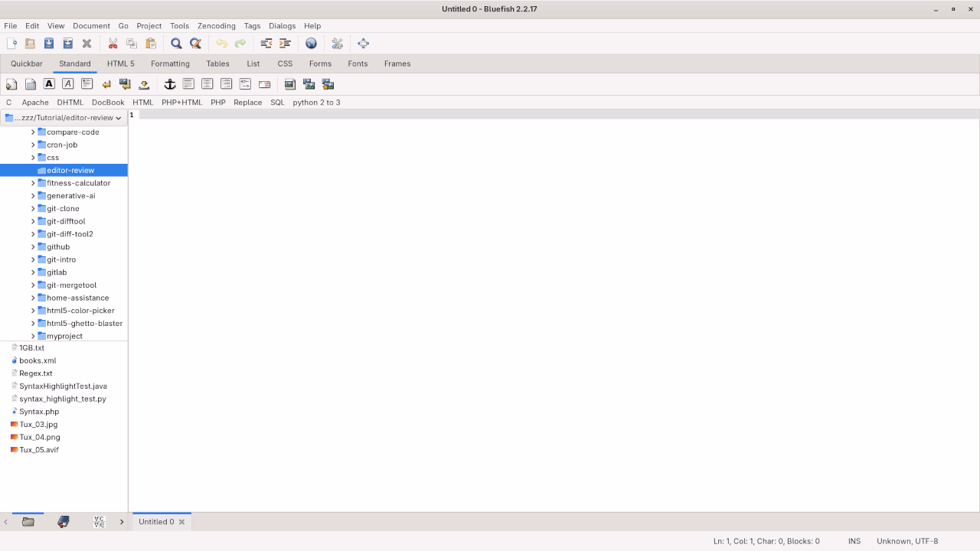
Task: Open the File menu
Action: (x=10, y=26)
